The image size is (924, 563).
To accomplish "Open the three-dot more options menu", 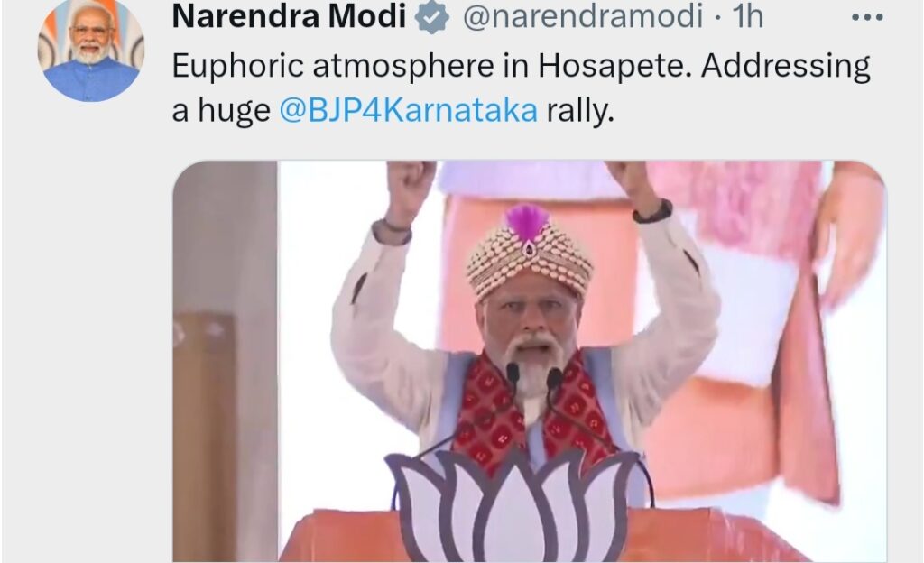I will click(x=867, y=18).
